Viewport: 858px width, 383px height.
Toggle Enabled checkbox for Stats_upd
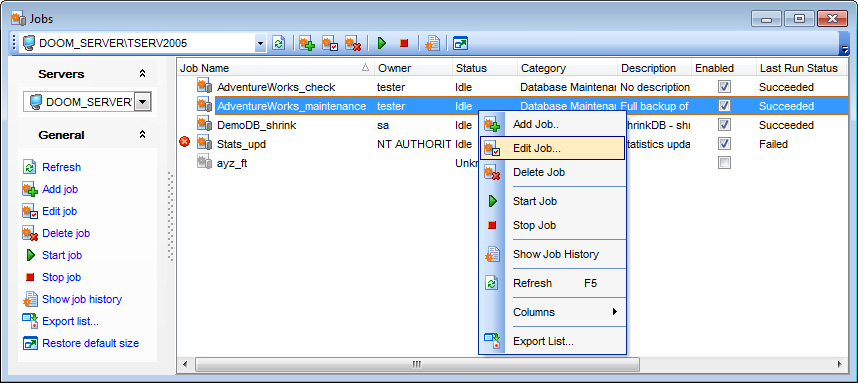tap(724, 143)
